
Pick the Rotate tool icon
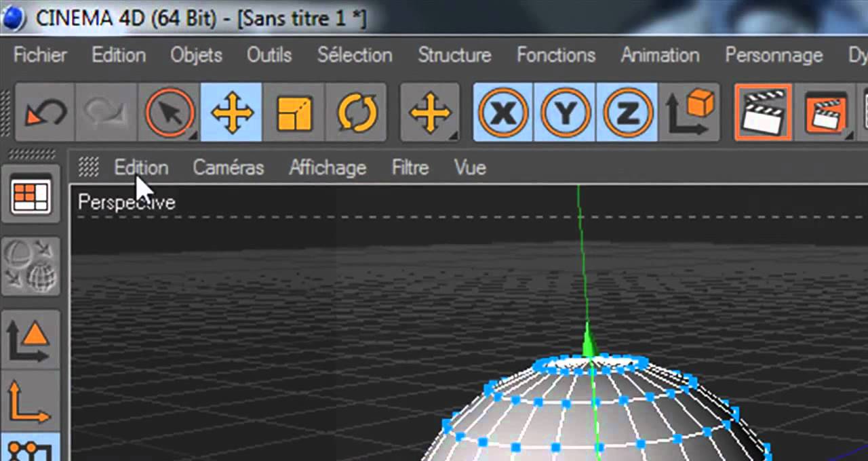coord(356,113)
